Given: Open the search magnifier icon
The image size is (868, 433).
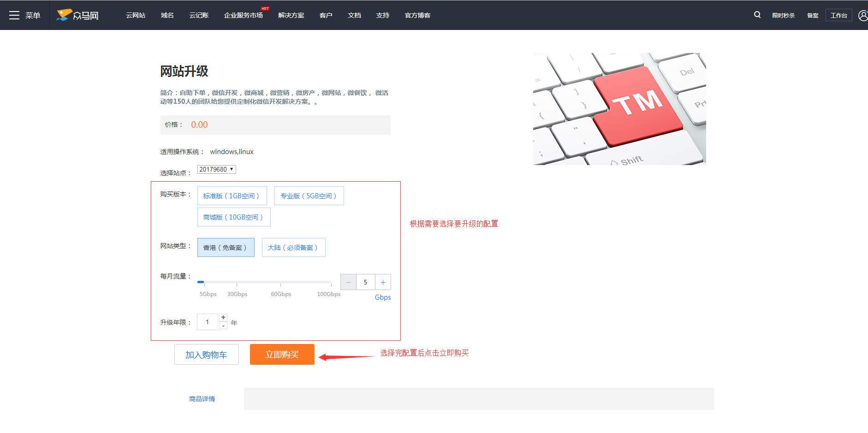Looking at the screenshot, I should click(757, 15).
